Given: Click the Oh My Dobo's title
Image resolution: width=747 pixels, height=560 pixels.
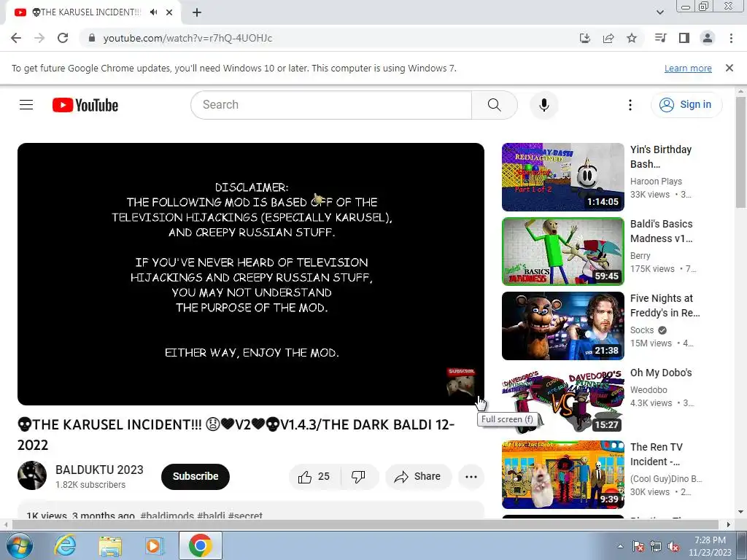Looking at the screenshot, I should tap(661, 373).
